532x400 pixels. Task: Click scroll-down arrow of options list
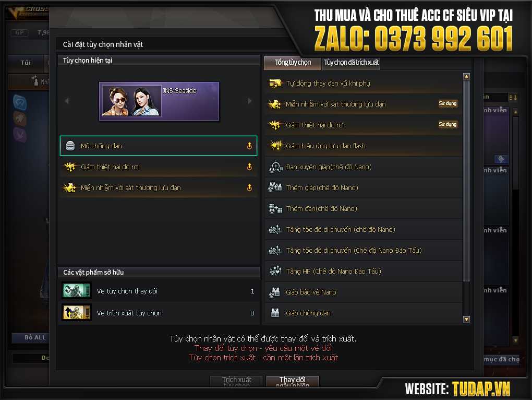[466, 319]
